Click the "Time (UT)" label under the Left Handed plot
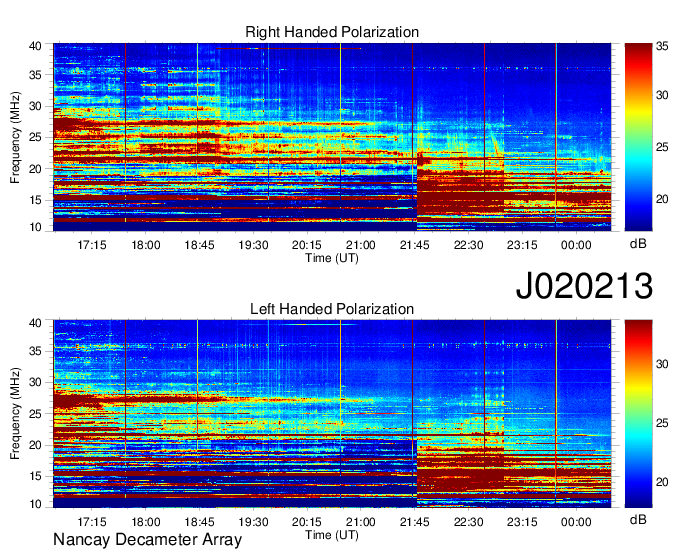 click(x=332, y=535)
